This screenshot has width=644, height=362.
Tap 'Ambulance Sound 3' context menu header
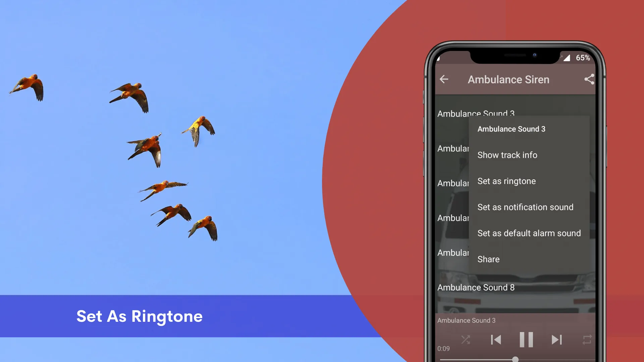[511, 129]
